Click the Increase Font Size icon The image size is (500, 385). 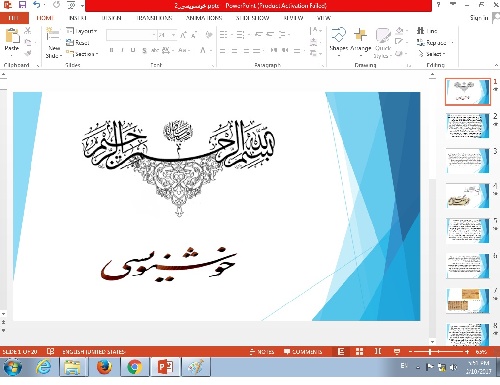pos(183,35)
